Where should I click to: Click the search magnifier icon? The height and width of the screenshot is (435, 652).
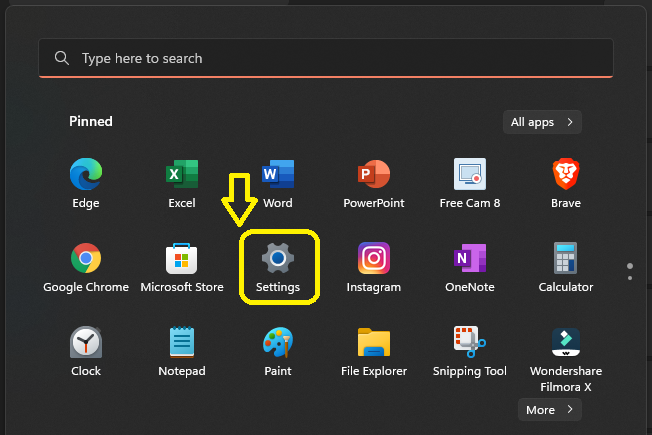coord(62,58)
